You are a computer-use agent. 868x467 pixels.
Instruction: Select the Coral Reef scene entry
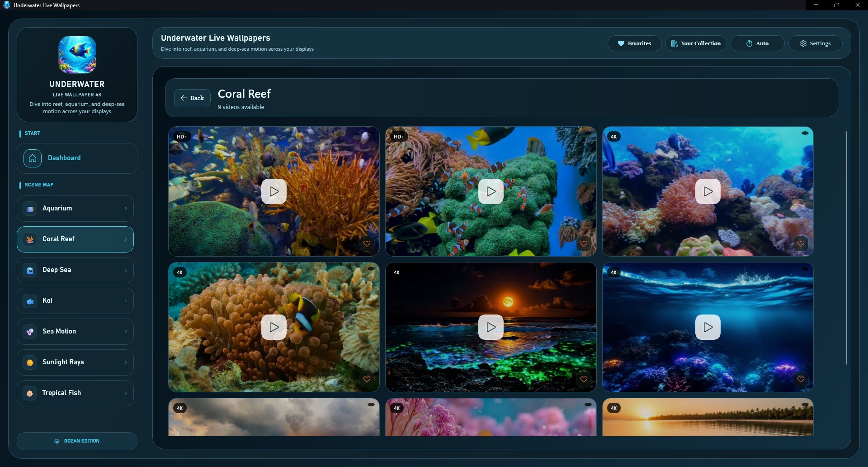point(75,239)
